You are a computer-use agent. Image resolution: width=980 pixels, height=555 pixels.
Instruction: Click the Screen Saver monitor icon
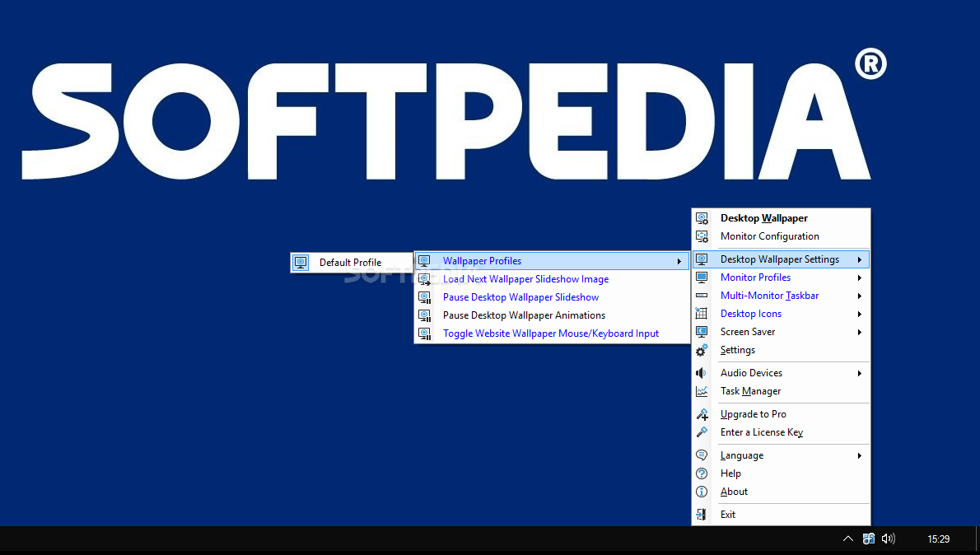tap(702, 332)
